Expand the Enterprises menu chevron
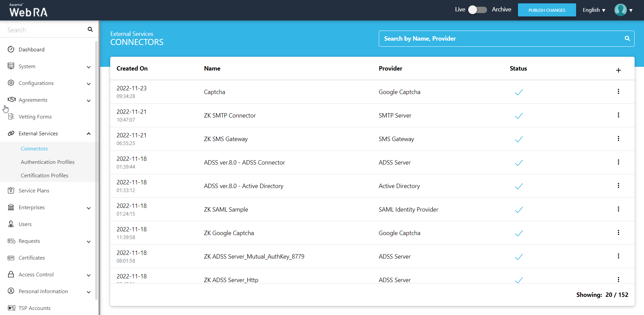This screenshot has width=644, height=315. (x=88, y=208)
